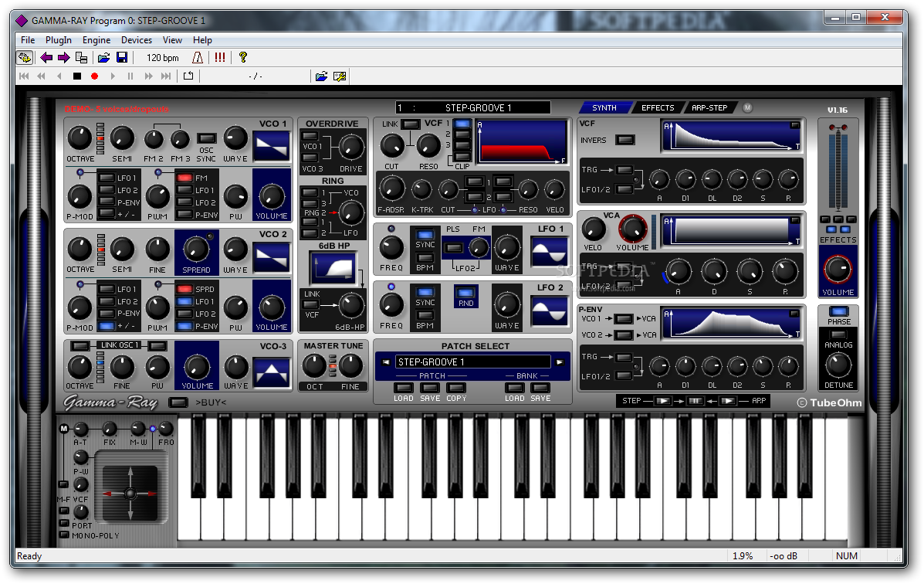Click the LFO 1 sine waveform display

[x=549, y=253]
